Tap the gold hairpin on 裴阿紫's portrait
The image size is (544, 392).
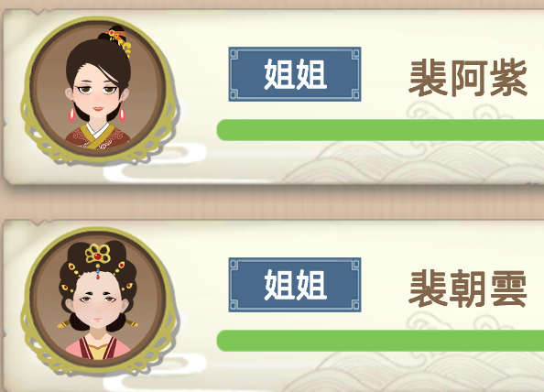(120, 41)
